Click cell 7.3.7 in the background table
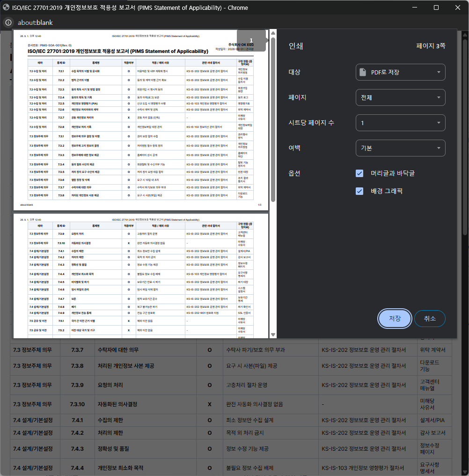This screenshot has height=476, width=469. [x=77, y=350]
